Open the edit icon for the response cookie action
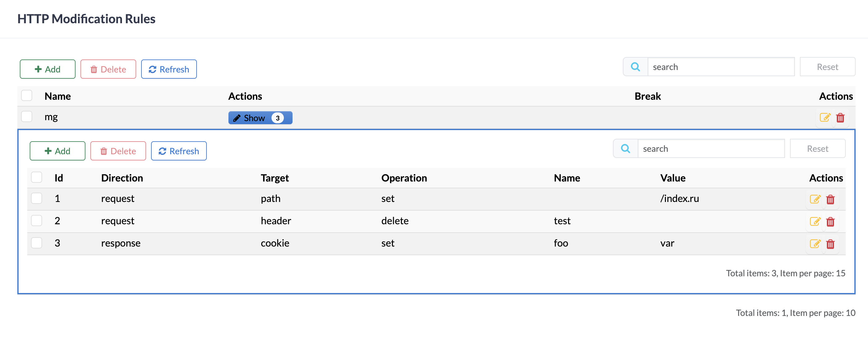 [815, 244]
